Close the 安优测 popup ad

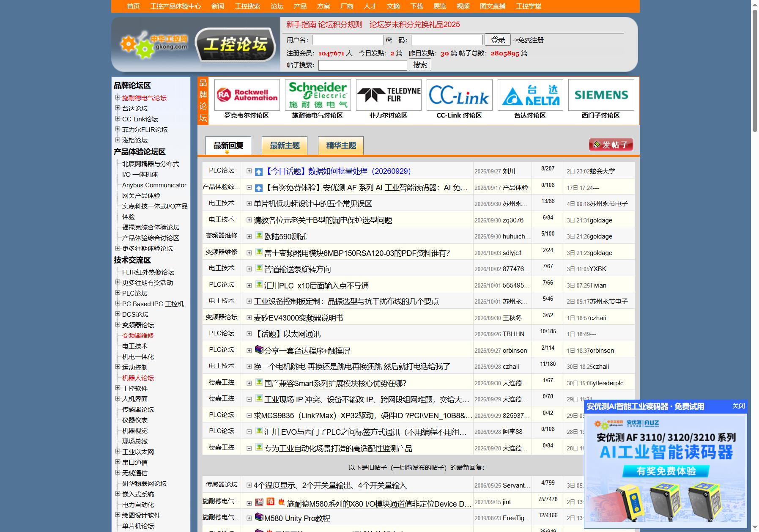tap(739, 406)
